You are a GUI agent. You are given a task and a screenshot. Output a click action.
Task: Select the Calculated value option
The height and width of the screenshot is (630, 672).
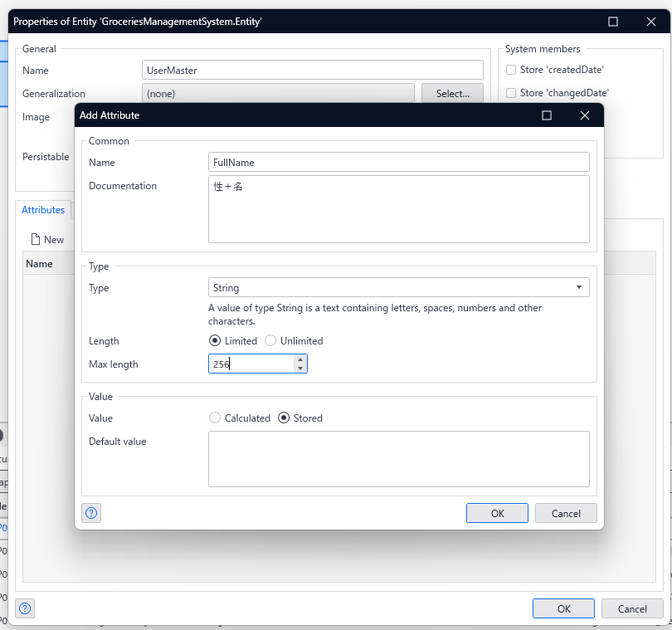pyautogui.click(x=215, y=418)
